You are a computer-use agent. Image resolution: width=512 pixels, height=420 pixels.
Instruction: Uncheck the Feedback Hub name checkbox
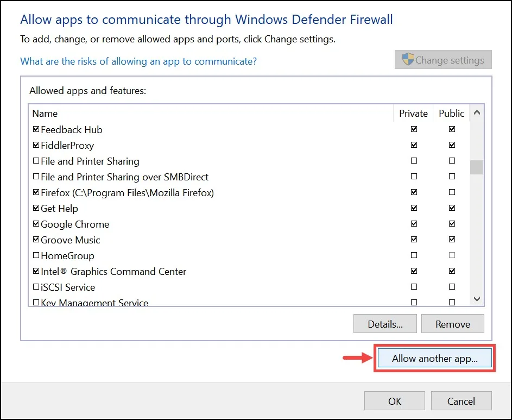[x=36, y=129]
